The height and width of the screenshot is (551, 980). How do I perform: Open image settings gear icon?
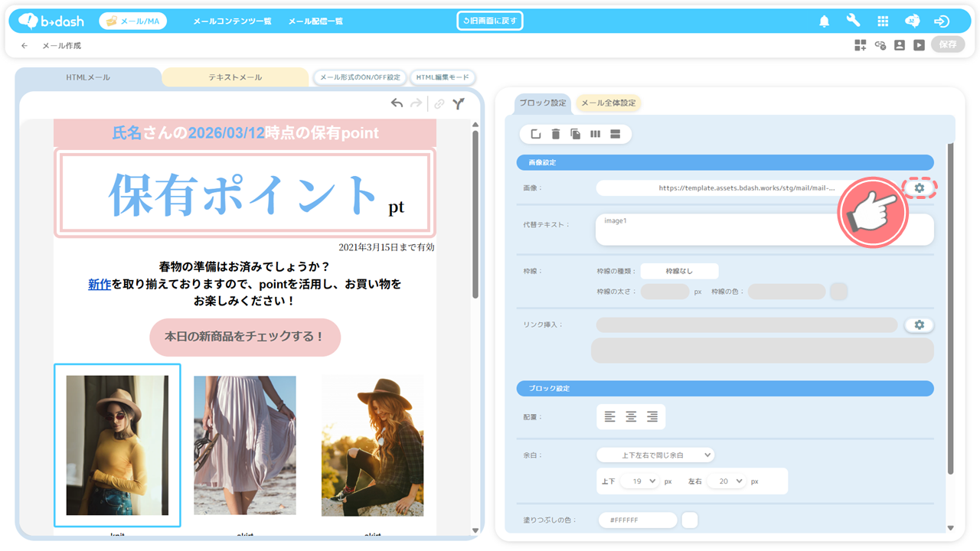tap(920, 187)
